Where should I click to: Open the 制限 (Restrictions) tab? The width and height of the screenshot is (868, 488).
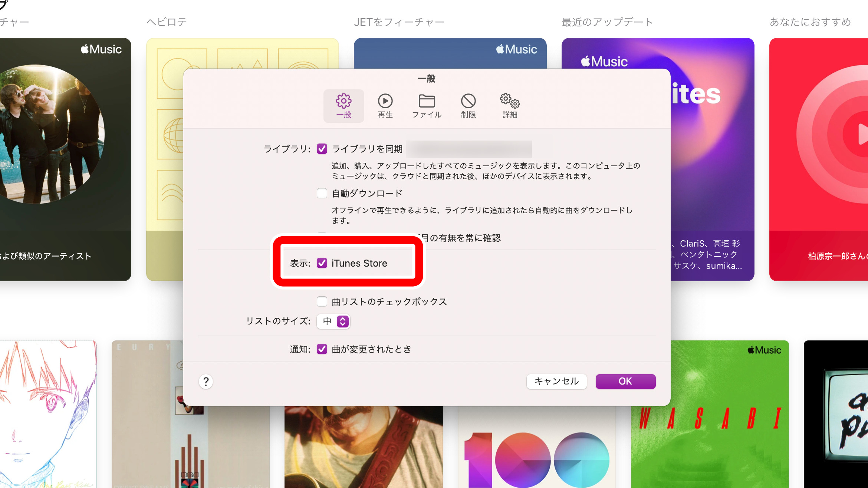point(468,106)
